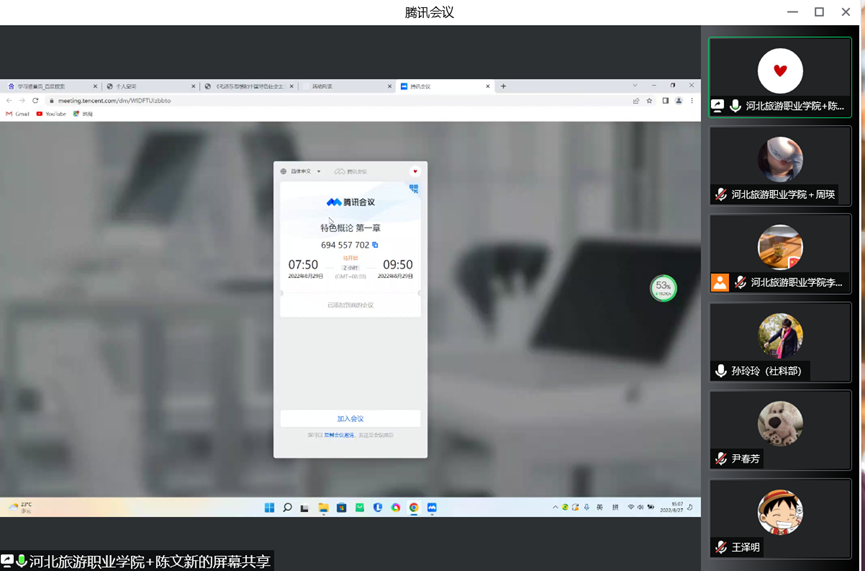The height and width of the screenshot is (571, 865).
Task: Open the third bookmark with the map icon
Action: (x=83, y=114)
